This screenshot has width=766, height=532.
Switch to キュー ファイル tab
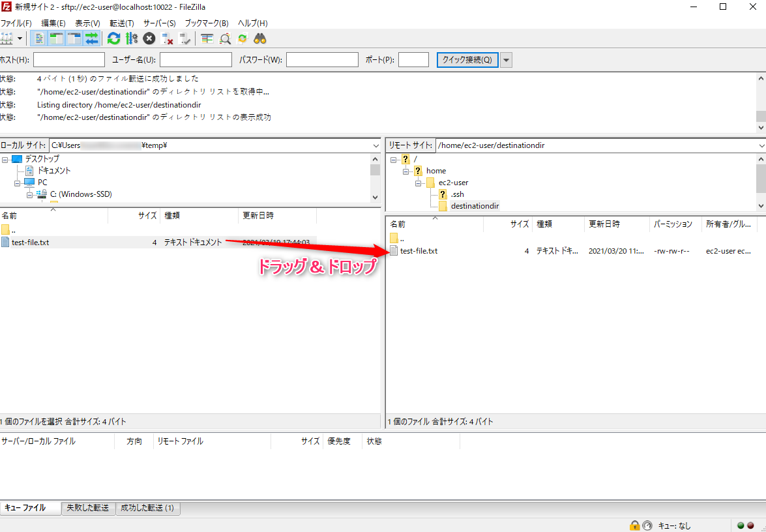[30, 508]
